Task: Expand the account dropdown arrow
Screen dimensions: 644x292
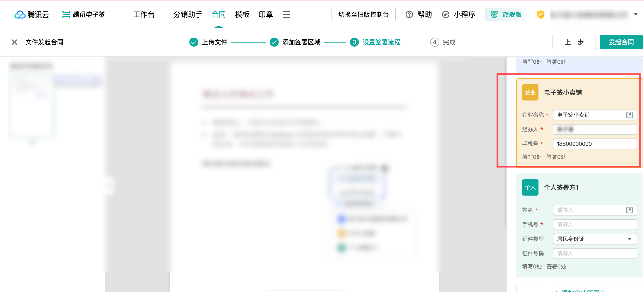Action: coord(636,14)
